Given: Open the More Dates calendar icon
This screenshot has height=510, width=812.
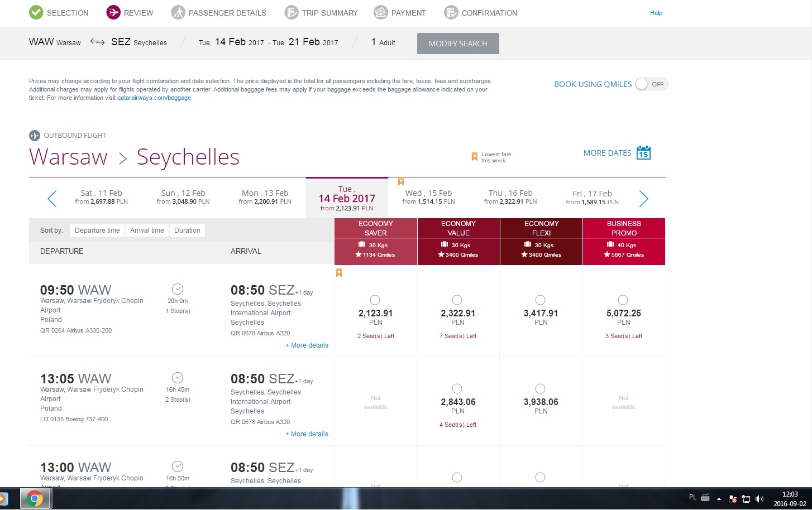Looking at the screenshot, I should [643, 152].
